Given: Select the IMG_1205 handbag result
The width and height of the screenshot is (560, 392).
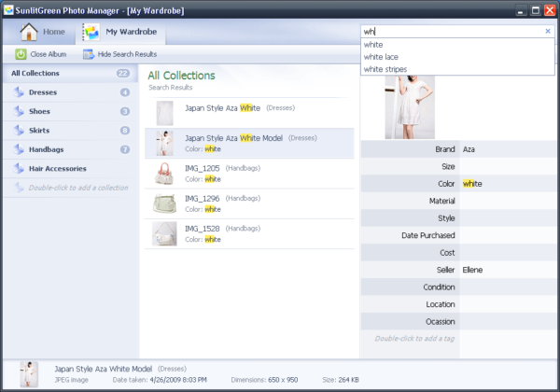Looking at the screenshot, I should pos(249,174).
